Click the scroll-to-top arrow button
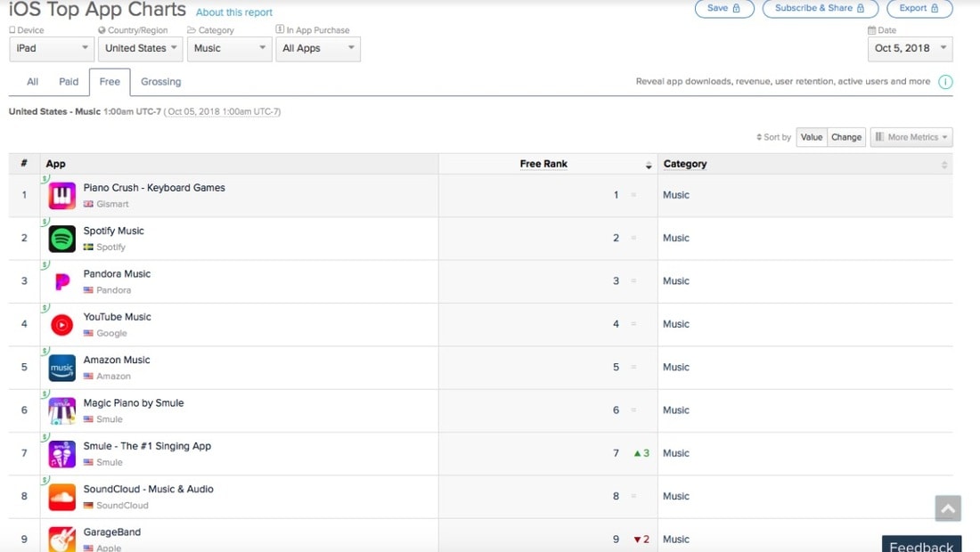980x552 pixels. tap(948, 508)
